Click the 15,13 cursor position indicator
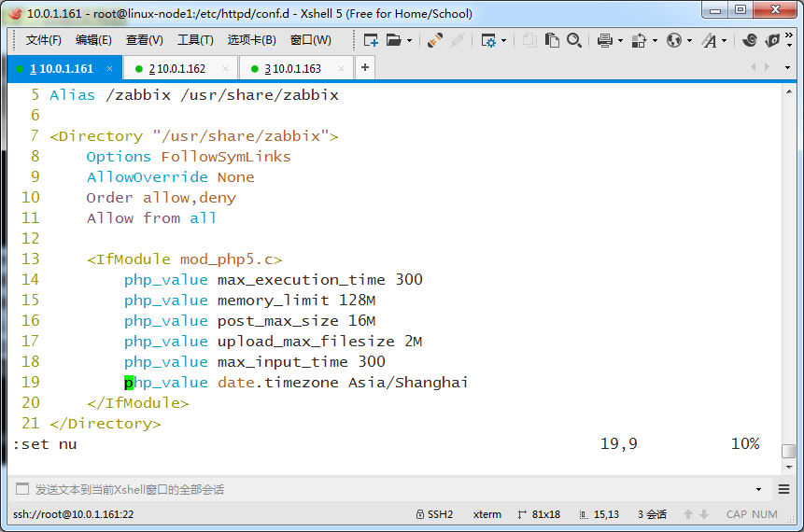 [x=599, y=514]
